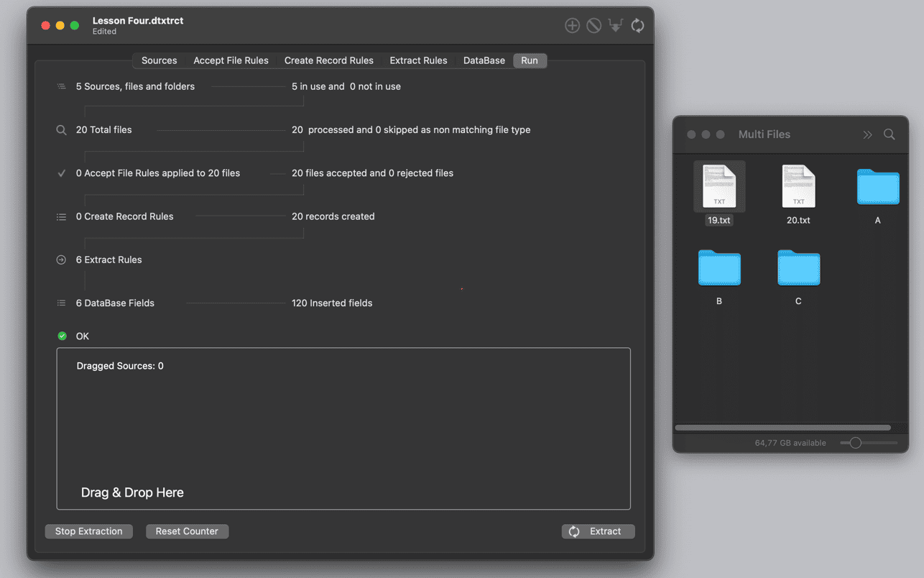Expand the Finder toolbar overflow chevrons
The width and height of the screenshot is (924, 578).
pos(867,134)
